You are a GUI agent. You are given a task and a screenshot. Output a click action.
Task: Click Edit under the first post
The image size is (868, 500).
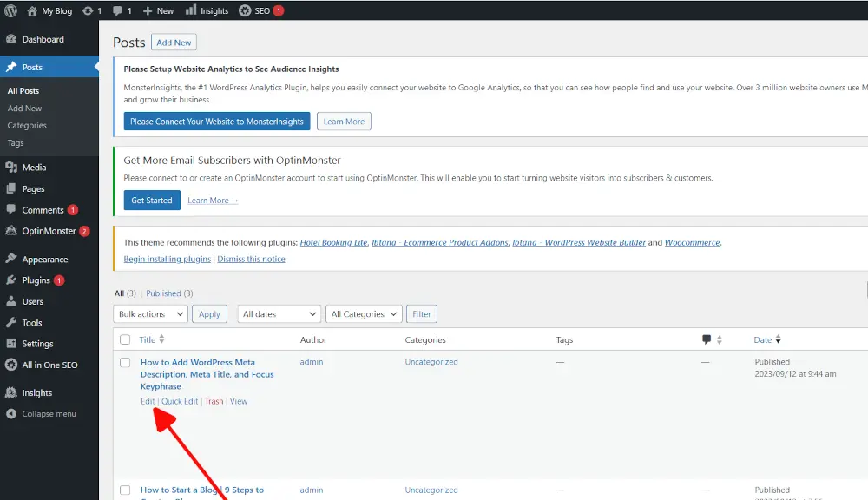pos(148,401)
